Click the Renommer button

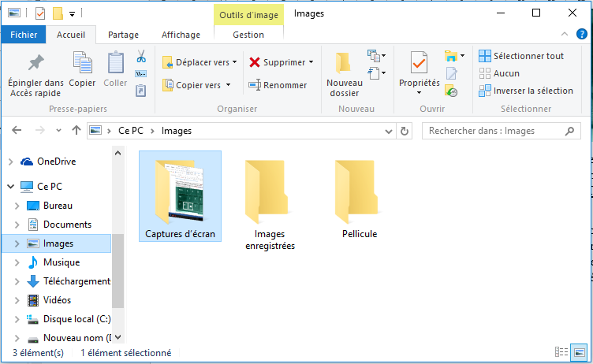click(x=278, y=85)
